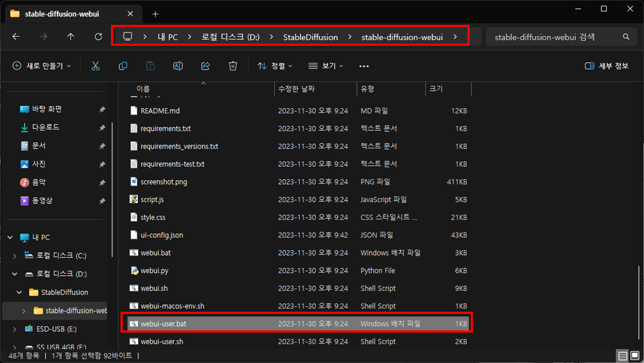This screenshot has width=644, height=363.
Task: Select the requirements-test.txt file
Action: [x=298, y=164]
